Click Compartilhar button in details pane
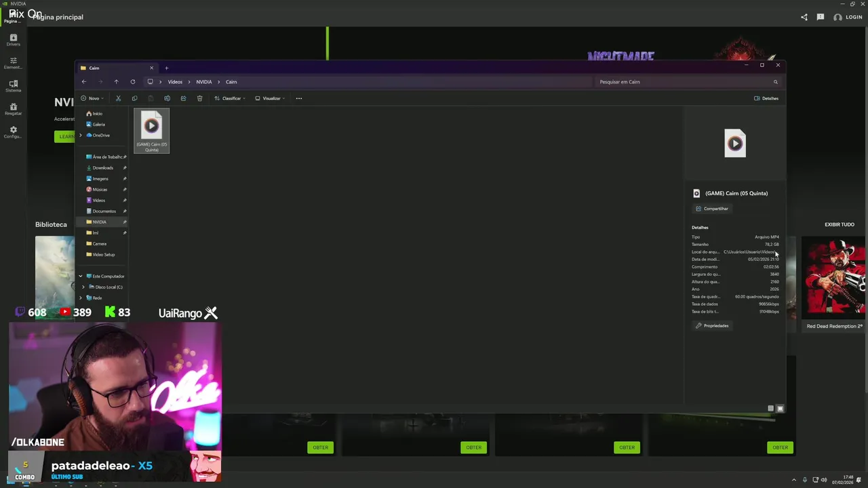 pos(712,209)
